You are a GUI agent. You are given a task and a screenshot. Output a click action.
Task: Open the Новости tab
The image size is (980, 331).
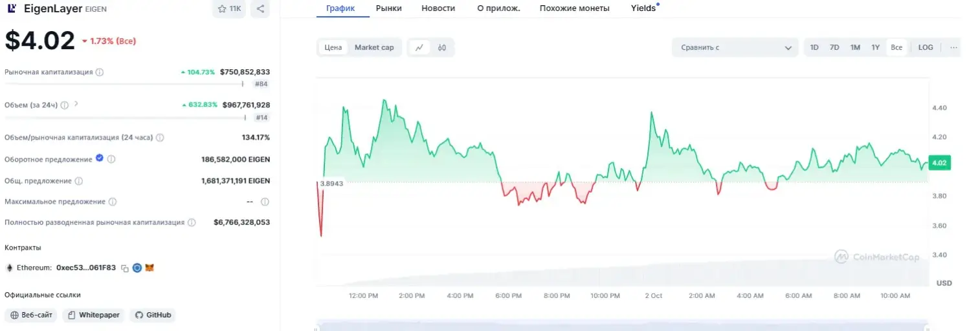(x=438, y=8)
